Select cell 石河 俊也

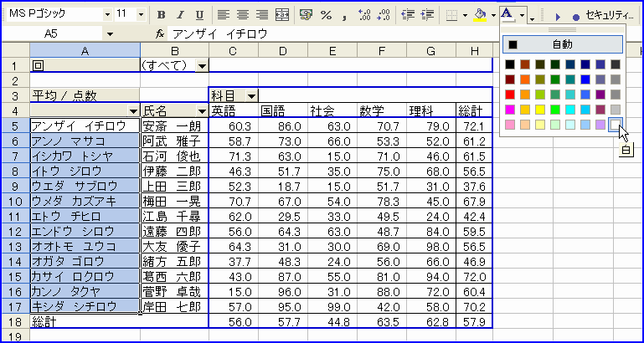click(x=174, y=156)
